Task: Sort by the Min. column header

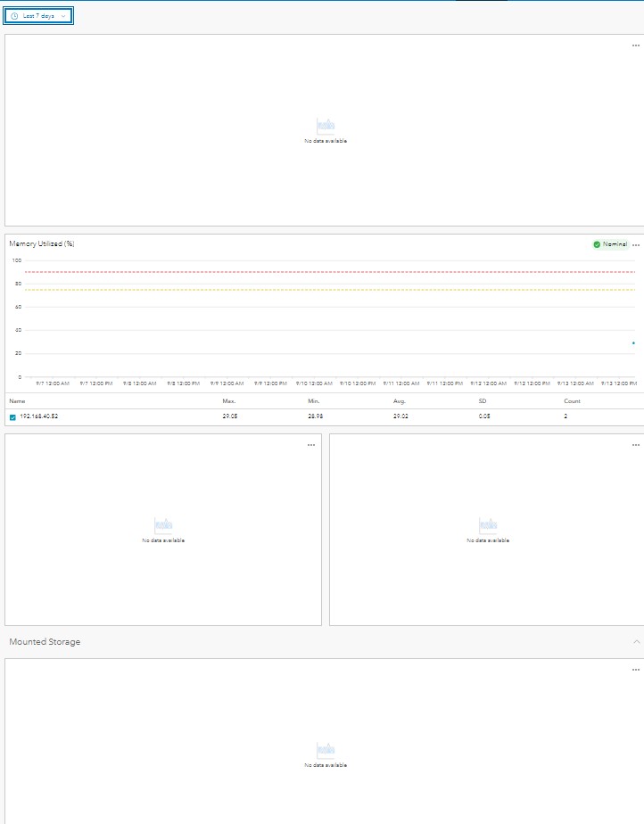Action: (314, 401)
